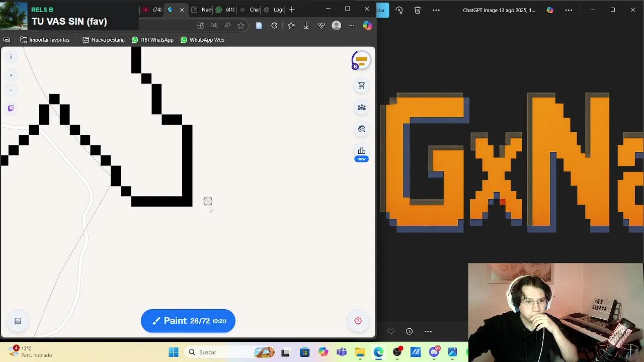This screenshot has height=362, width=644.
Task: Open OBS Studio from the taskbar
Action: (397, 351)
